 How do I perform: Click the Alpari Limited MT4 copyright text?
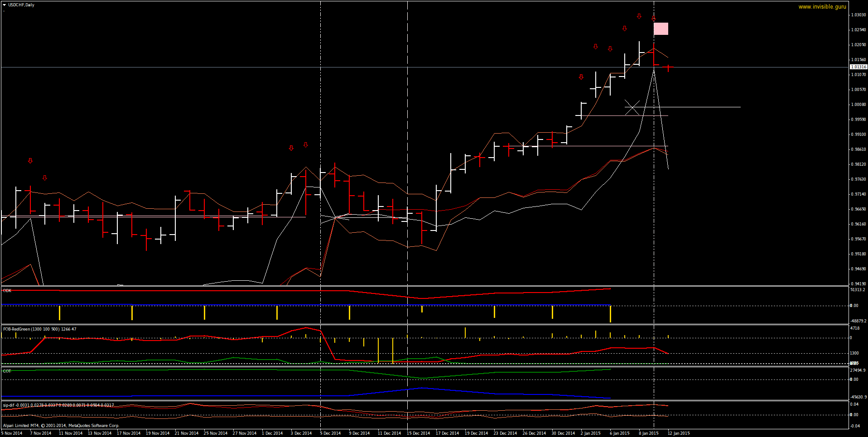tap(61, 426)
